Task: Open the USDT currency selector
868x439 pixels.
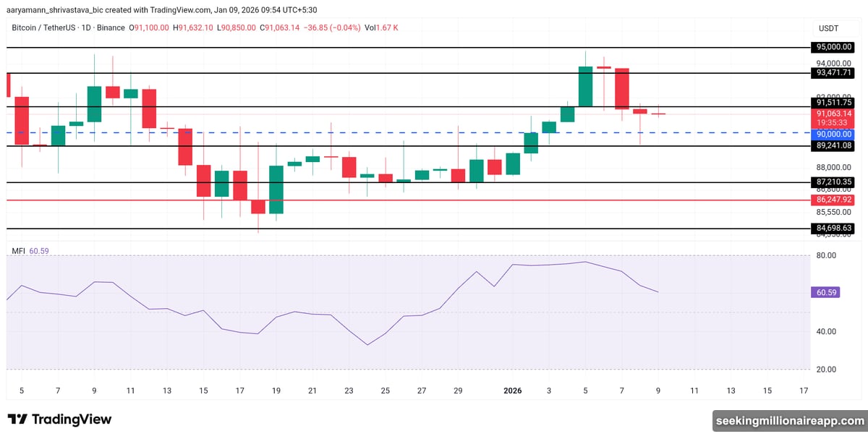Action: point(830,27)
